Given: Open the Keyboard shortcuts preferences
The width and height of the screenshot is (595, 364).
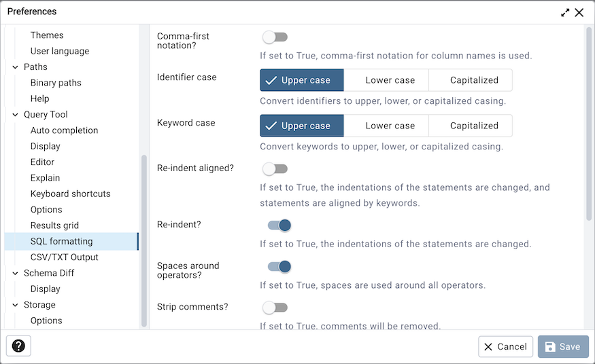Looking at the screenshot, I should click(x=70, y=194).
